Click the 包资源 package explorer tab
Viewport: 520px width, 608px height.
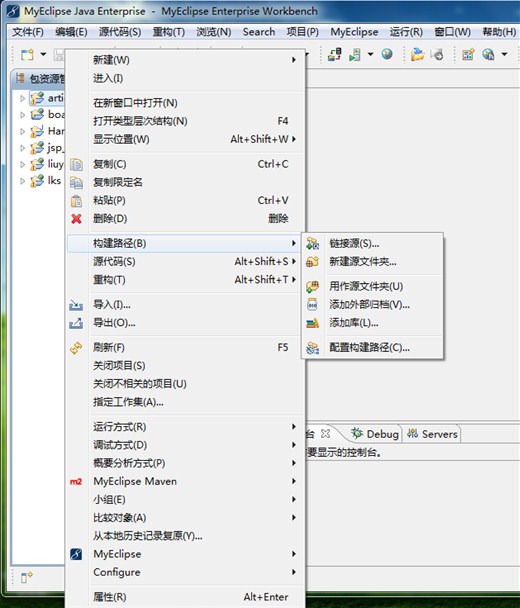pos(40,79)
